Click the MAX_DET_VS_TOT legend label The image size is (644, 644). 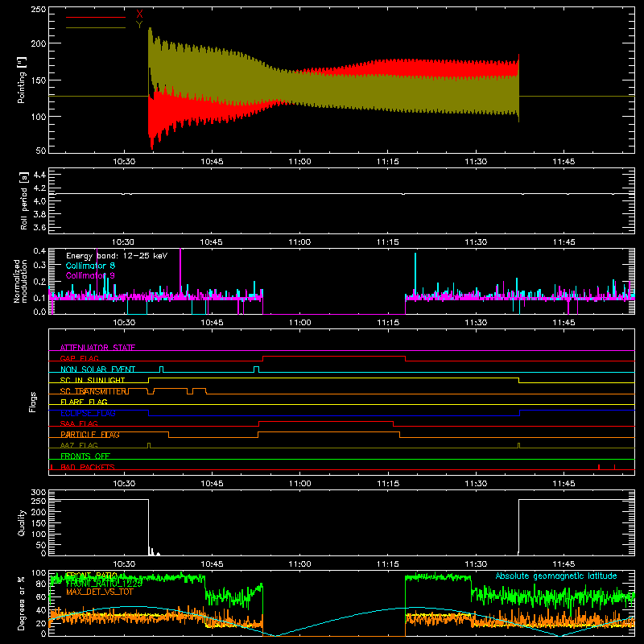[x=100, y=592]
